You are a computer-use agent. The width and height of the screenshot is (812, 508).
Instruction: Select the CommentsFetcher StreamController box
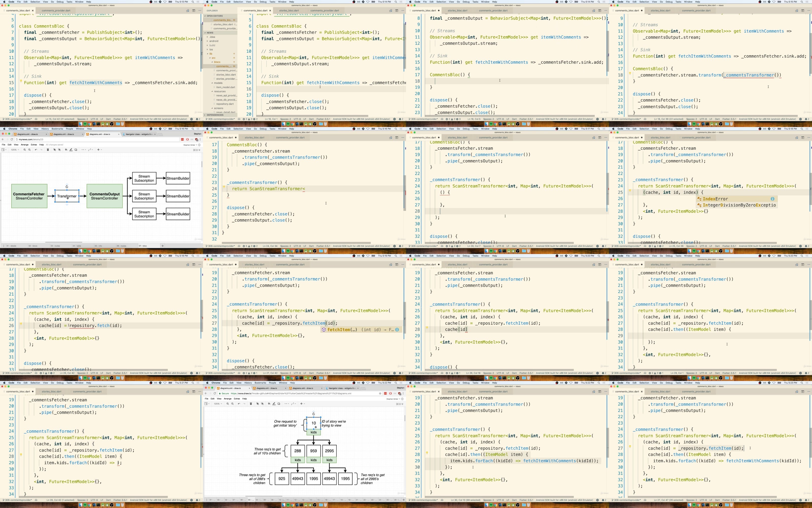pos(29,196)
